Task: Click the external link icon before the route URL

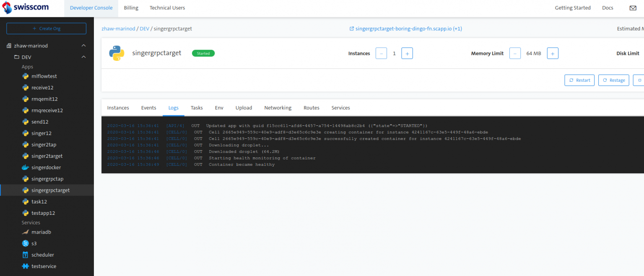Action: 351,29
